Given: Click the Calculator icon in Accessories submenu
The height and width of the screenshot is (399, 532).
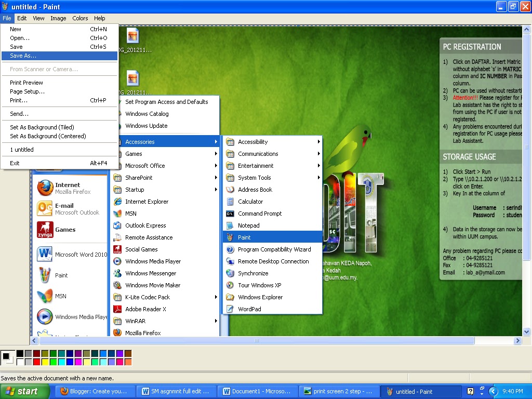Looking at the screenshot, I should pyautogui.click(x=230, y=202).
